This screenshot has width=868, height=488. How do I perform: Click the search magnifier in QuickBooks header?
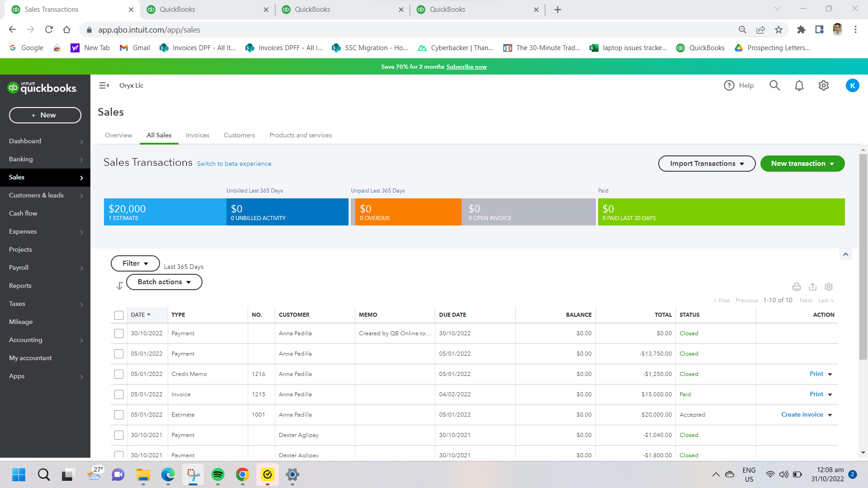click(x=774, y=85)
